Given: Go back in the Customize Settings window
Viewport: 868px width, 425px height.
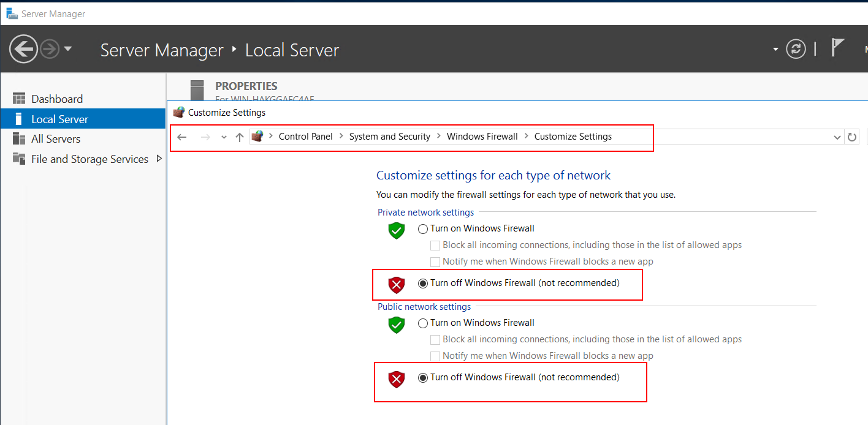Looking at the screenshot, I should (182, 137).
